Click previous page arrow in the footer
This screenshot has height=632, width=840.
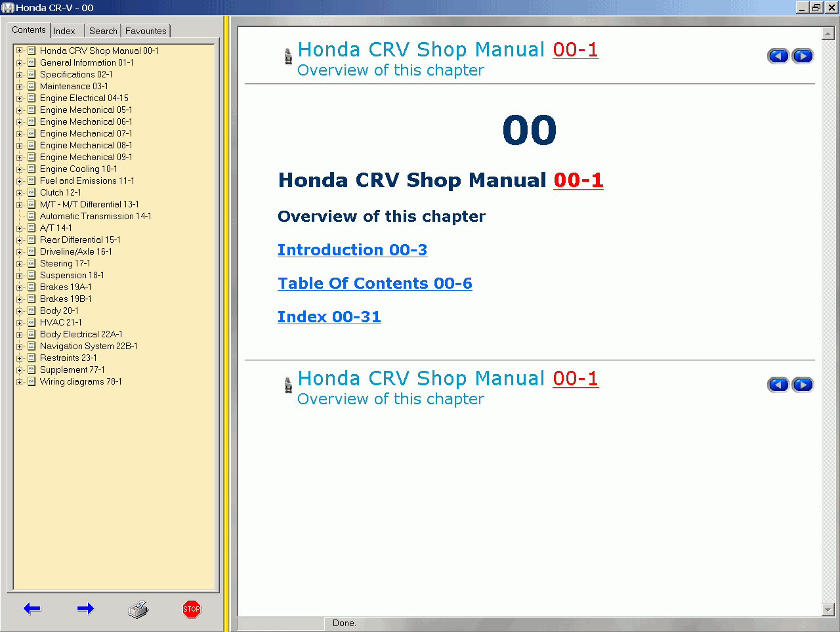point(778,385)
